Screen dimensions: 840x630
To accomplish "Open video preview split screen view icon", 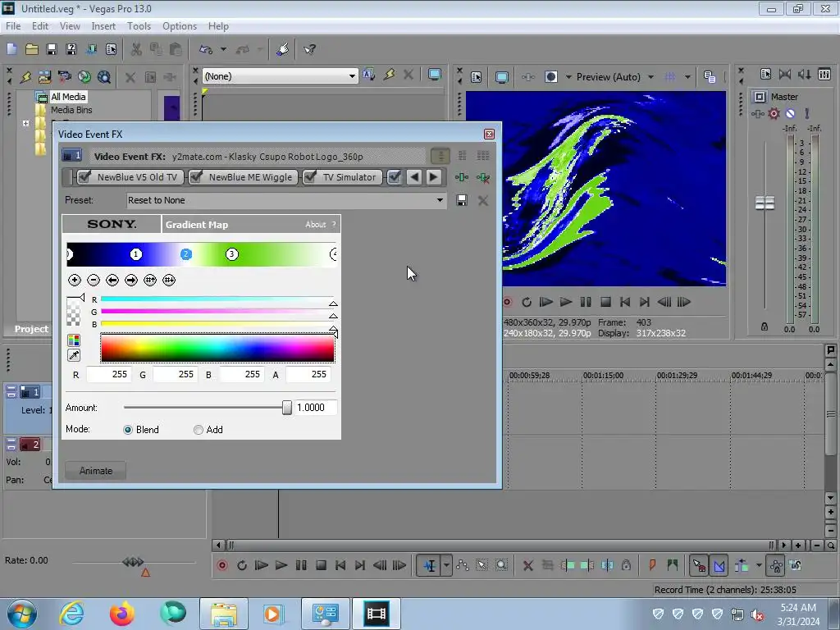I will point(550,76).
